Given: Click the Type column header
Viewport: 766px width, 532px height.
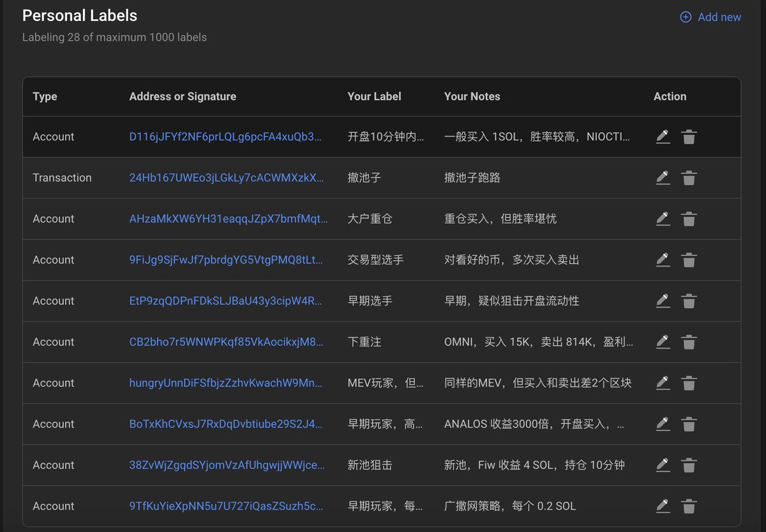Looking at the screenshot, I should pos(45,96).
